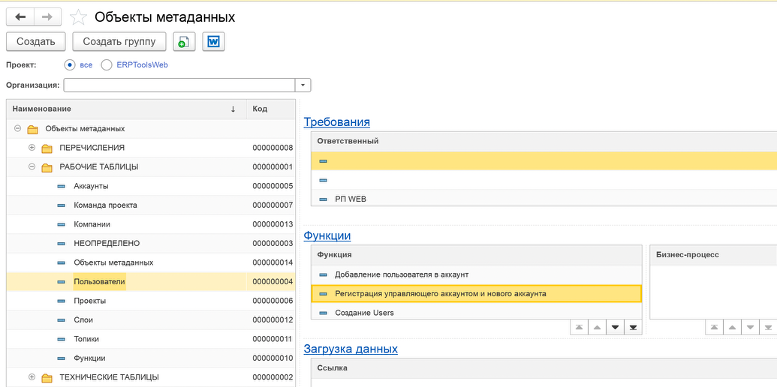Select the ERPToolsWeb project radio button
Viewport: 778px width, 388px height.
coord(106,65)
